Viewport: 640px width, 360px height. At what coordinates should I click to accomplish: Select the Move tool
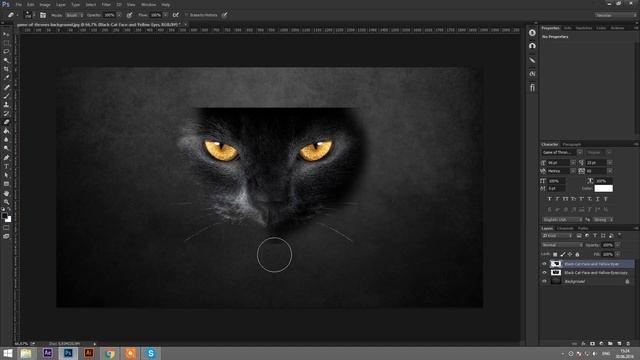point(6,34)
